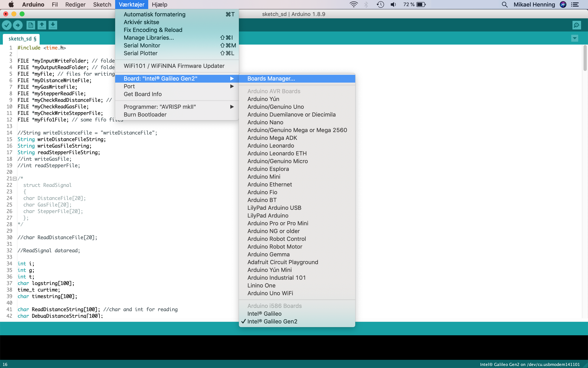Open the Hjælp menu

pos(159,4)
